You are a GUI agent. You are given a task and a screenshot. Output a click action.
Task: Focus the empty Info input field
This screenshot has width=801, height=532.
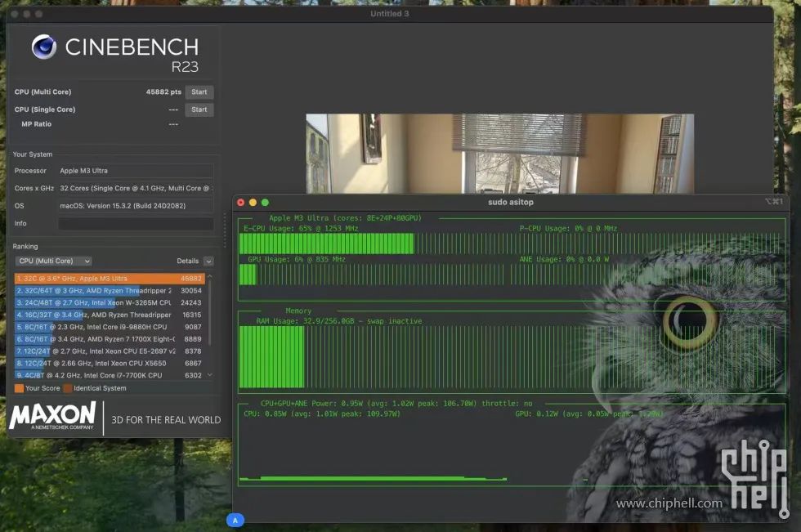136,223
